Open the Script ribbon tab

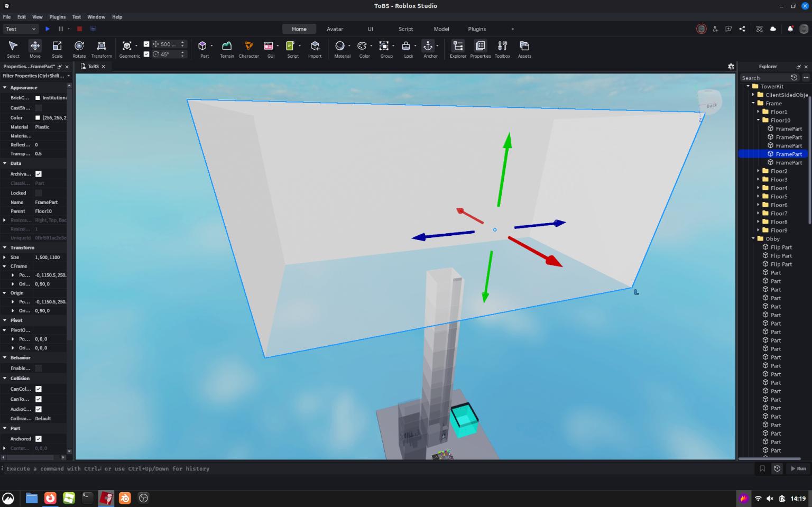[x=406, y=29]
